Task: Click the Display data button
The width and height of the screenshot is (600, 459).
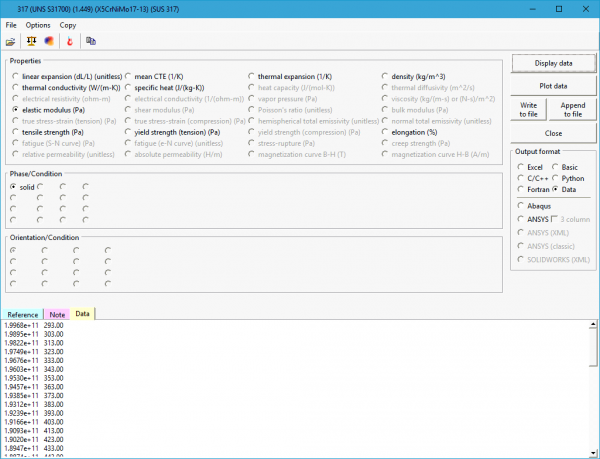Action: [x=553, y=63]
